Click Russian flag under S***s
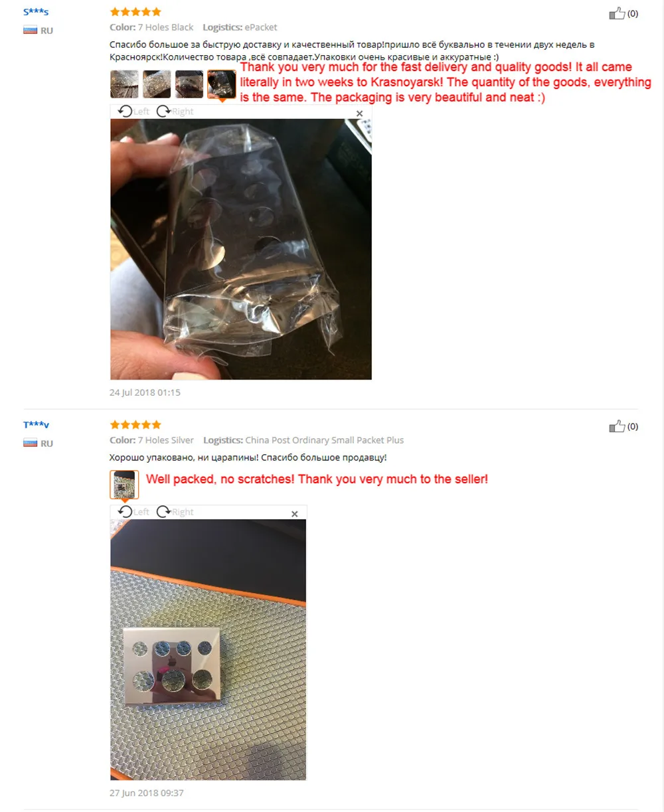 pos(30,30)
